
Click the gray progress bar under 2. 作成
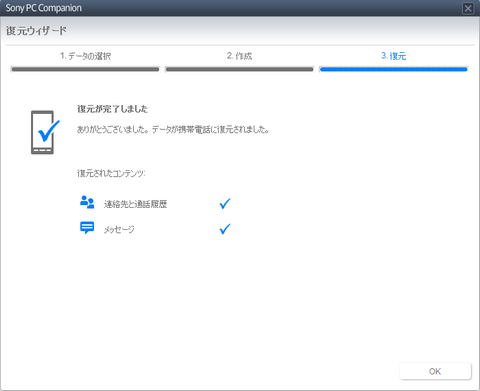pyautogui.click(x=239, y=69)
